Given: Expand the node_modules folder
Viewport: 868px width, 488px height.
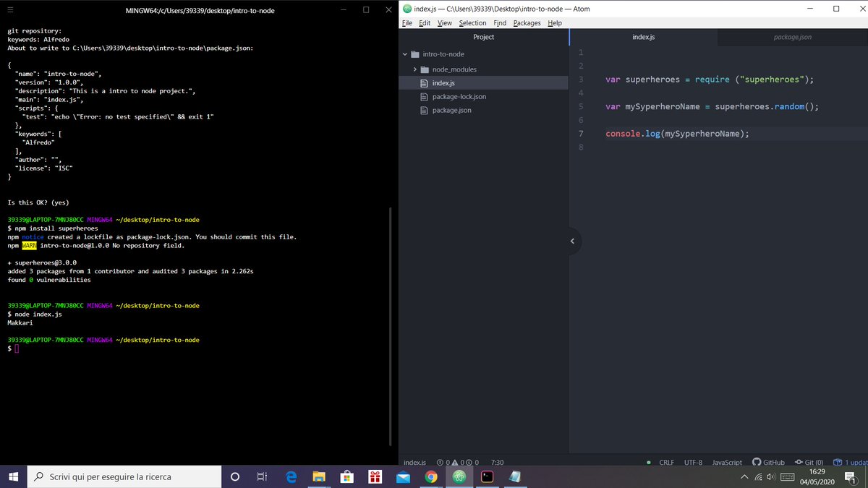Looking at the screenshot, I should (x=415, y=69).
